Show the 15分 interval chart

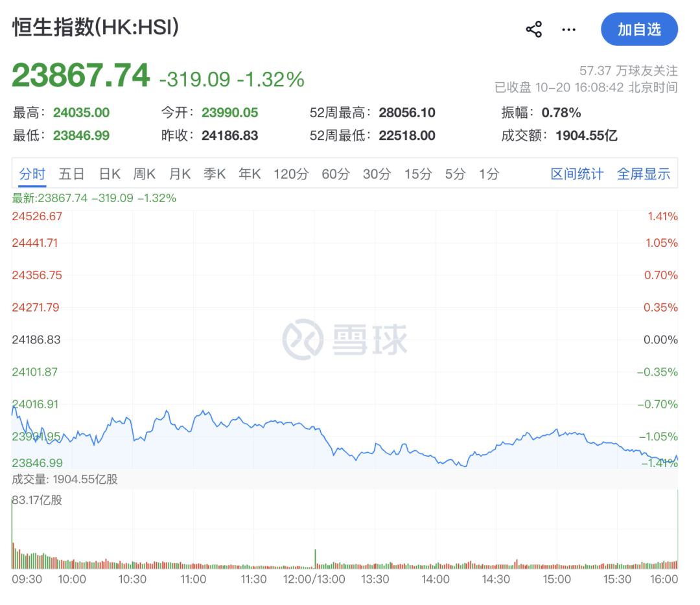(x=418, y=174)
